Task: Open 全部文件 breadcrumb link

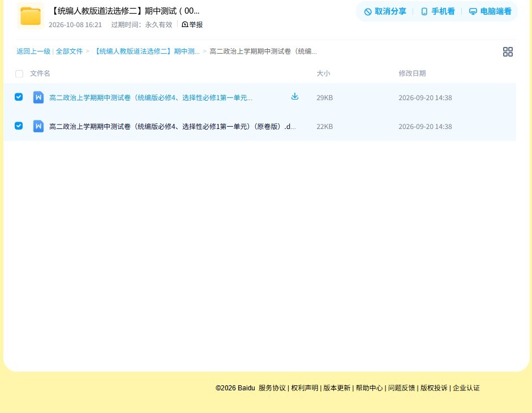Action: [69, 51]
